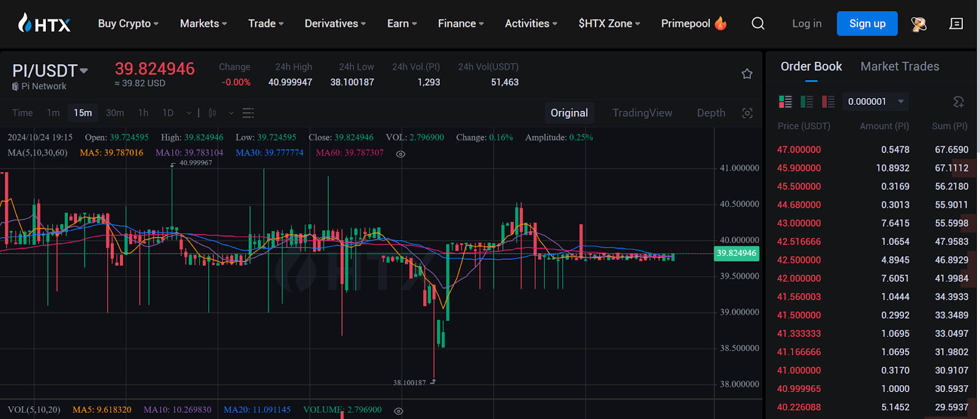This screenshot has width=980, height=419.
Task: Show sell orders only in order book
Action: (x=828, y=102)
